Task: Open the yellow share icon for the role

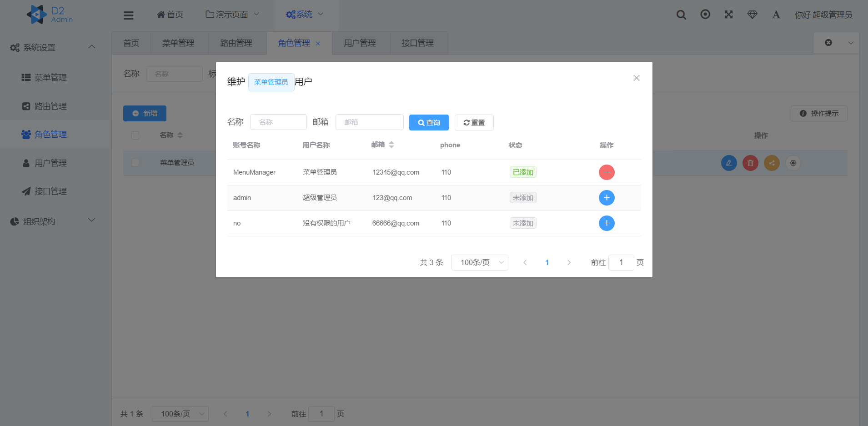Action: click(x=771, y=163)
